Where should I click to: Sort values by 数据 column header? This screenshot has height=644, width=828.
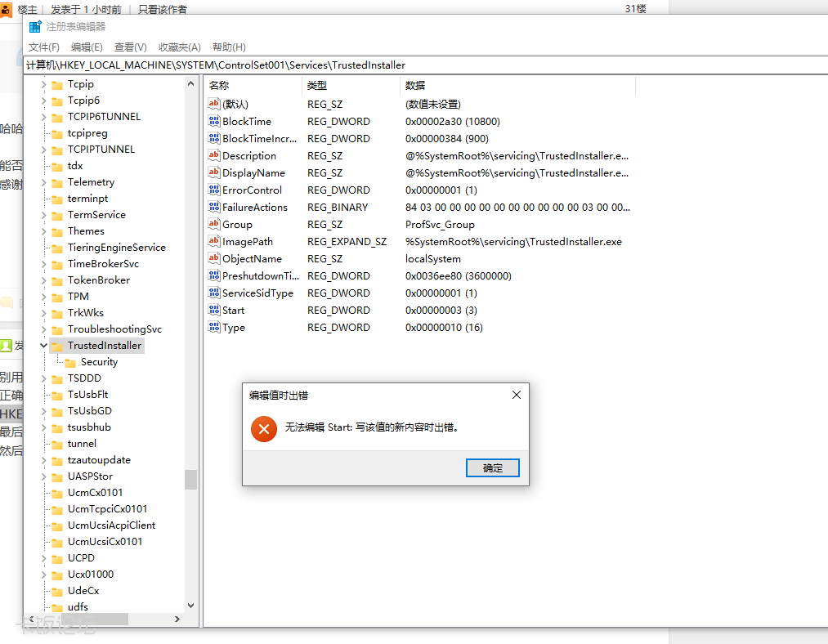tap(517, 86)
